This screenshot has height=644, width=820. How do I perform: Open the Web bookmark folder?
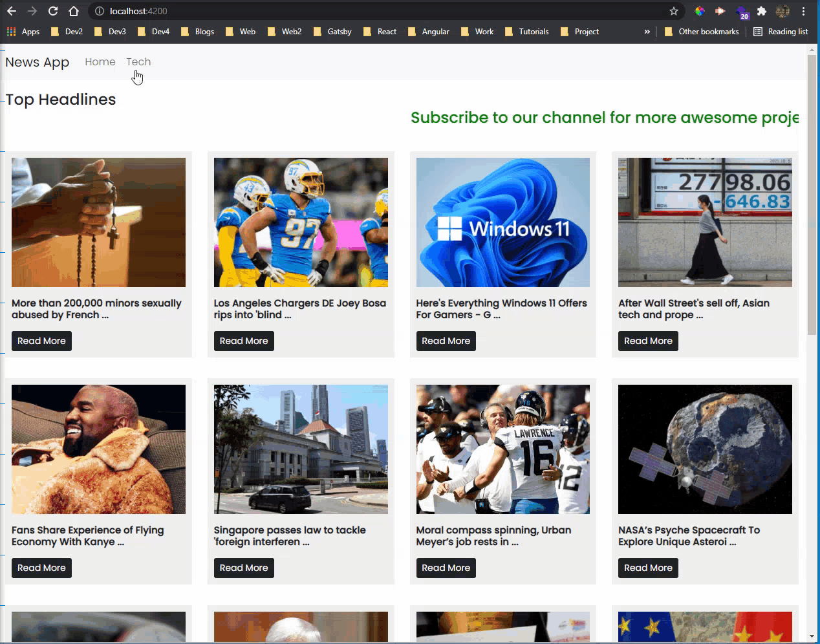(241, 31)
